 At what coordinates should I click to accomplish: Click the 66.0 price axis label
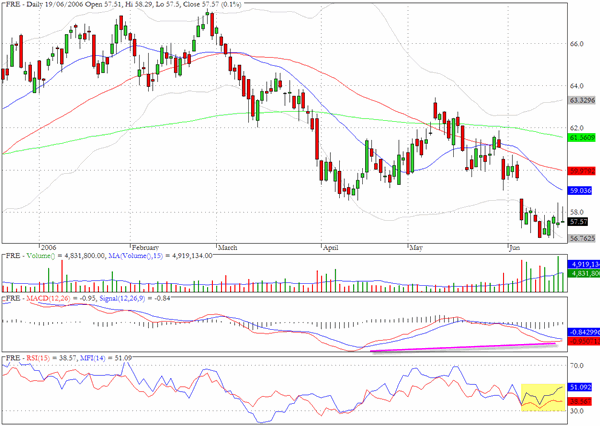577,44
